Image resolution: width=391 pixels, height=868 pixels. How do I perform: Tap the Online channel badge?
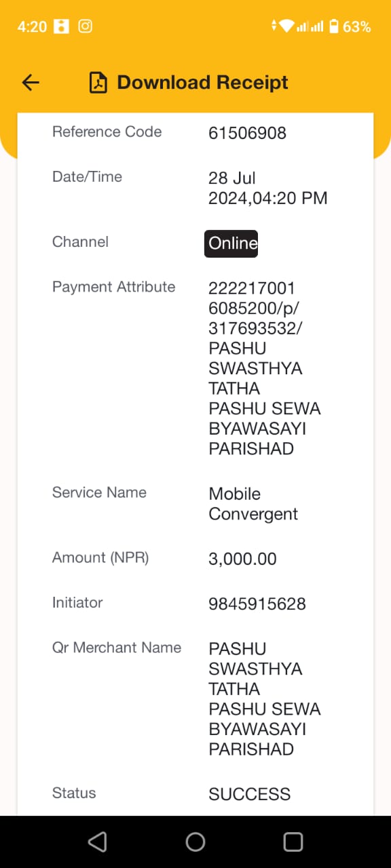click(x=231, y=243)
